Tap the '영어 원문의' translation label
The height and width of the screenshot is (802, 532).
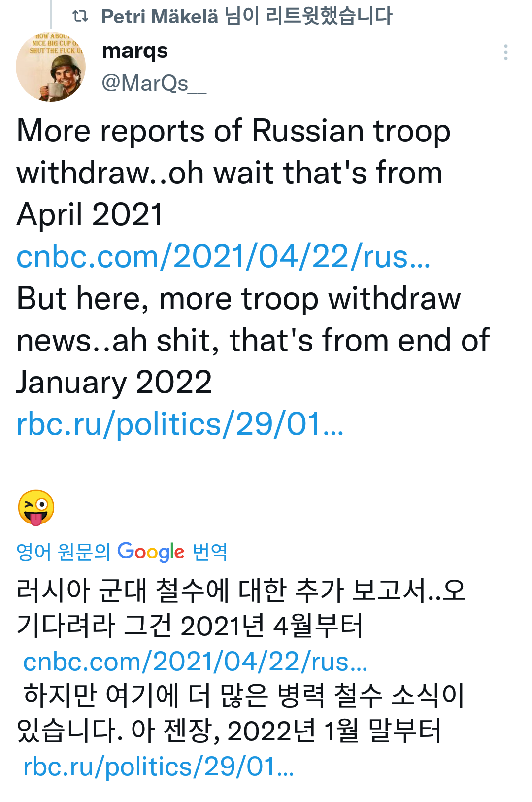pyautogui.click(x=63, y=552)
